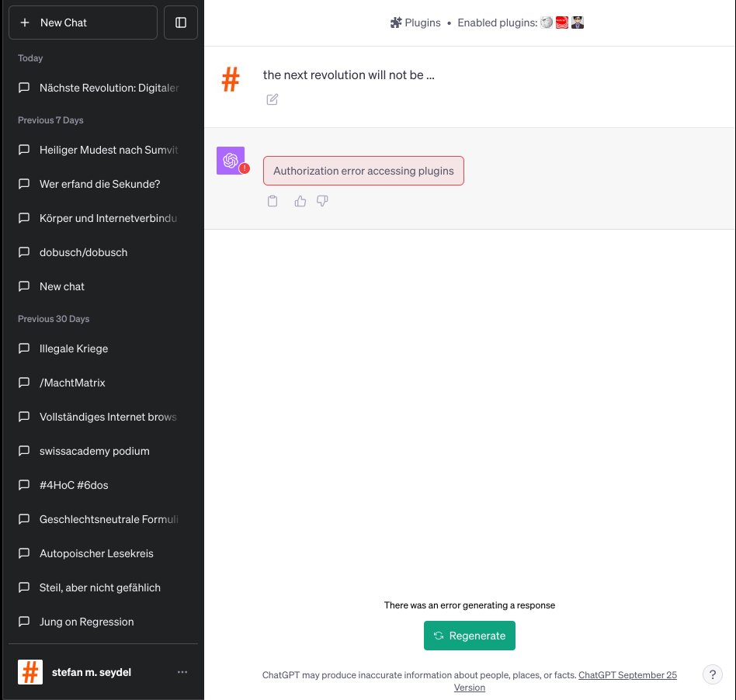Click 'There was an error generating a response' text
736x700 pixels.
[470, 605]
